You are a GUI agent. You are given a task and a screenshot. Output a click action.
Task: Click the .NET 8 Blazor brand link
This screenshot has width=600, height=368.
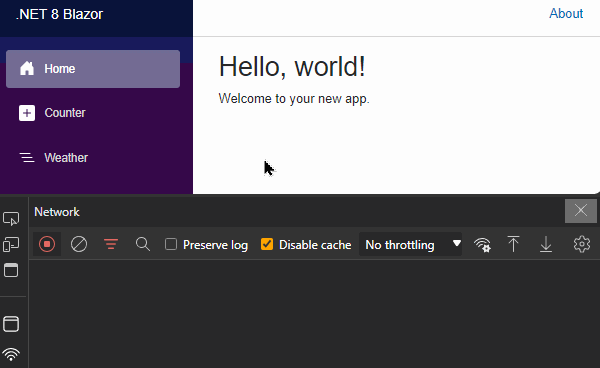click(x=59, y=15)
